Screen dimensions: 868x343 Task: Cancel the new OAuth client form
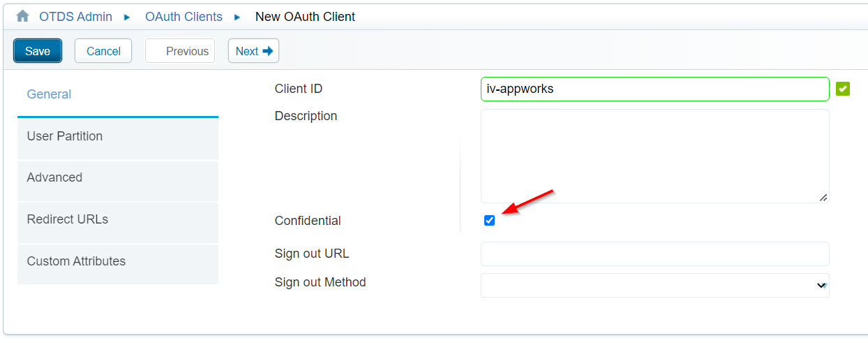103,51
